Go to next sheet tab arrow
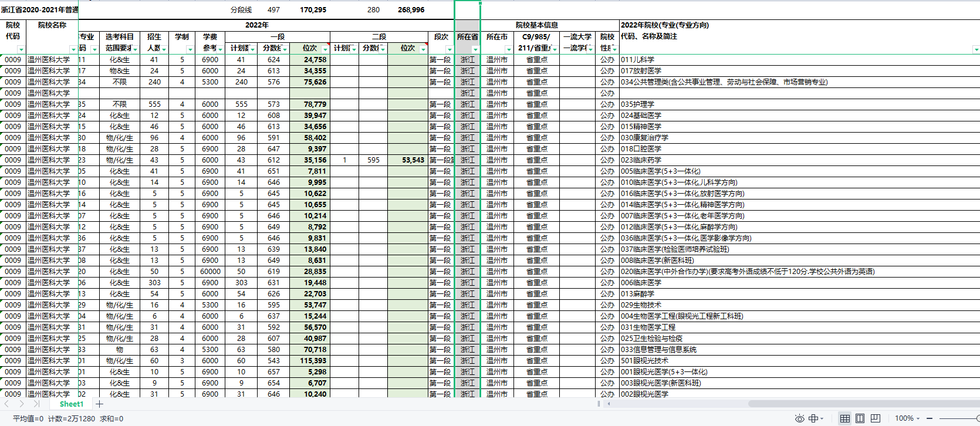This screenshot has width=980, height=426. 22,404
